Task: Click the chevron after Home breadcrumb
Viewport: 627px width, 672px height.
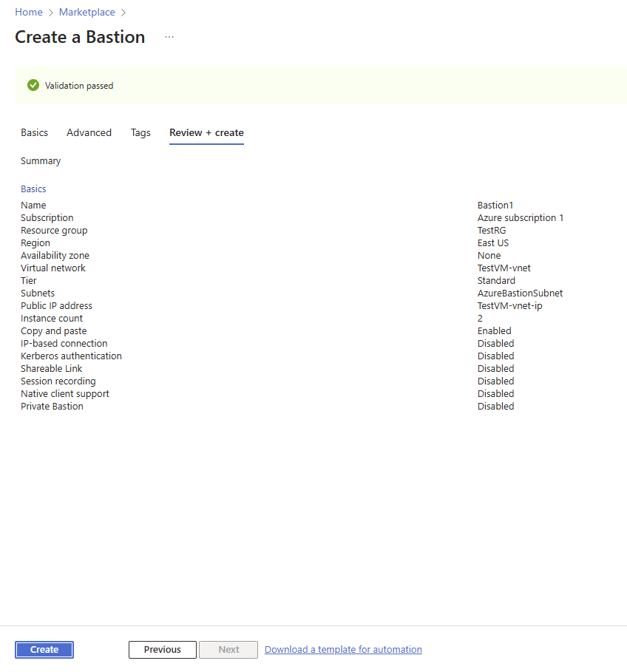Action: pyautogui.click(x=50, y=13)
